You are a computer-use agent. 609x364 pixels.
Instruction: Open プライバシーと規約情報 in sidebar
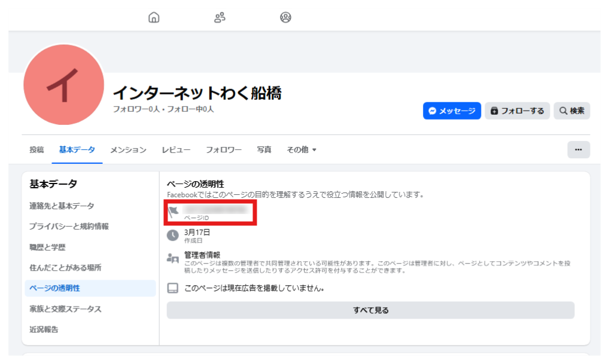(69, 227)
